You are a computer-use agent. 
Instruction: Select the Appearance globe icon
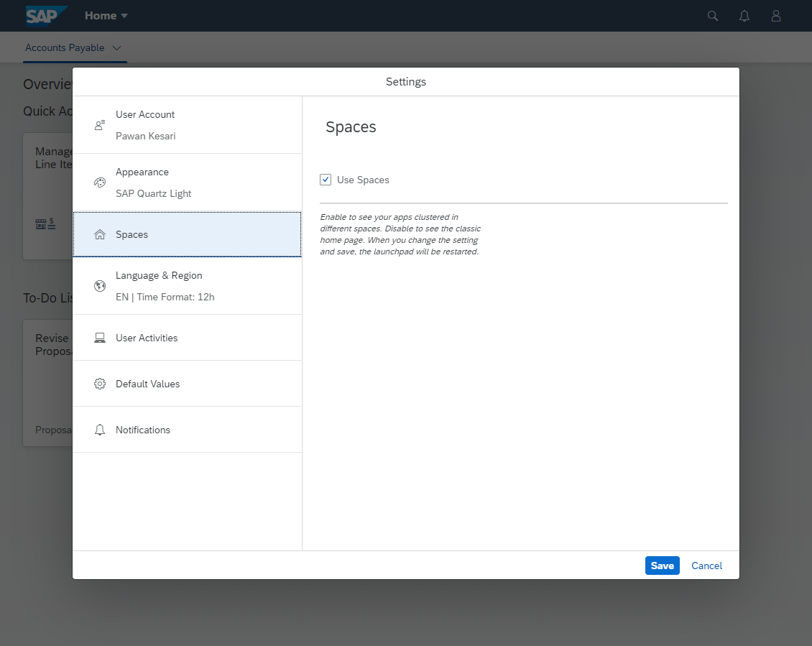click(100, 182)
